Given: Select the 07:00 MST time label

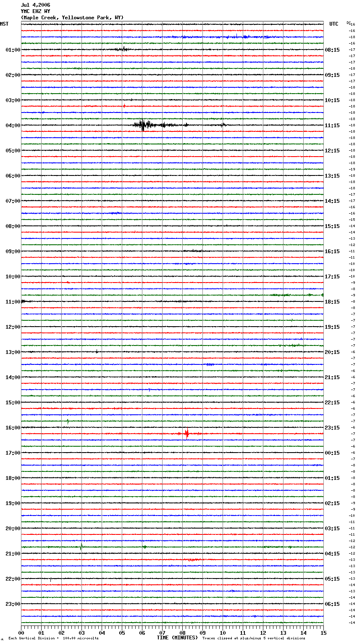Looking at the screenshot, I should click(13, 201).
